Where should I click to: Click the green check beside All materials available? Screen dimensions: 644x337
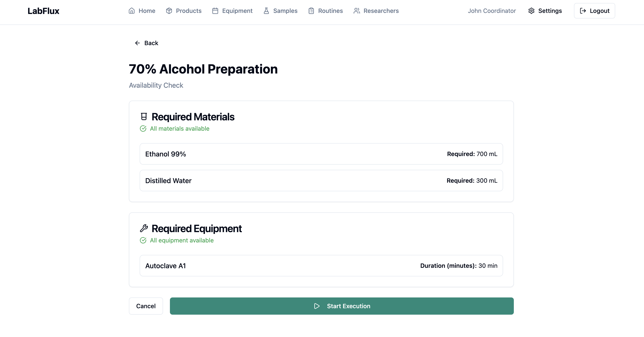(x=143, y=129)
